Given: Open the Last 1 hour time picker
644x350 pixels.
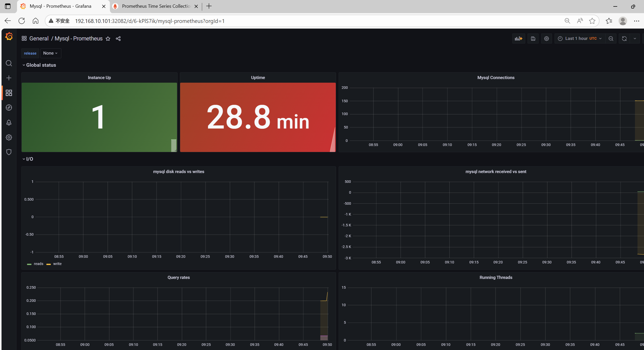Looking at the screenshot, I should pos(580,39).
